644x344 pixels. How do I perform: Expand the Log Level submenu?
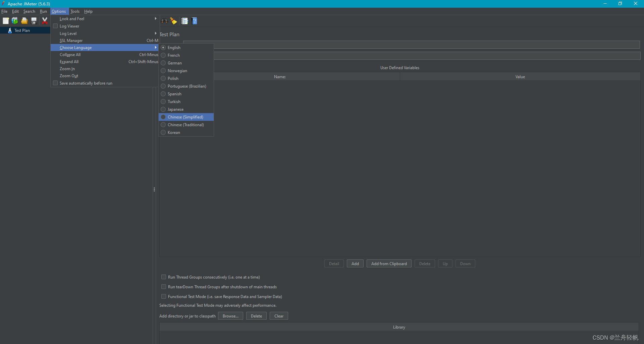[x=104, y=34]
